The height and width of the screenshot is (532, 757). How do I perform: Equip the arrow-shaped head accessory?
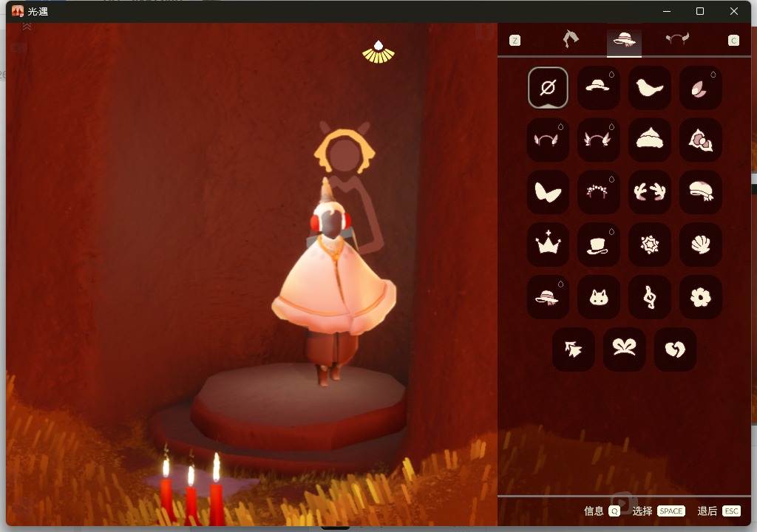[x=573, y=349]
